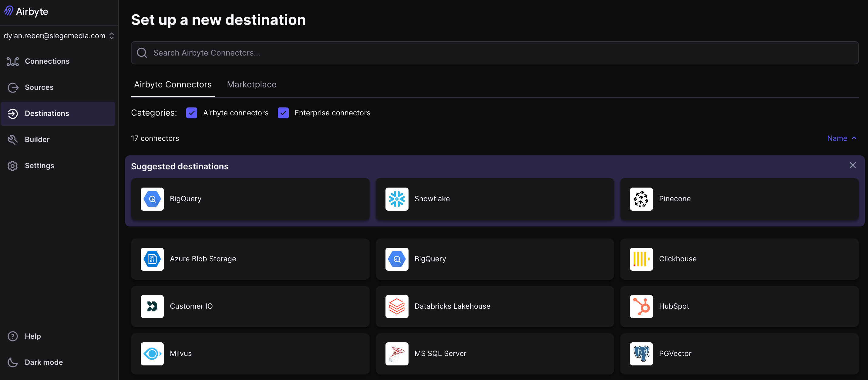The image size is (868, 380).
Task: Select the Airbyte Connectors tab
Action: click(x=173, y=85)
